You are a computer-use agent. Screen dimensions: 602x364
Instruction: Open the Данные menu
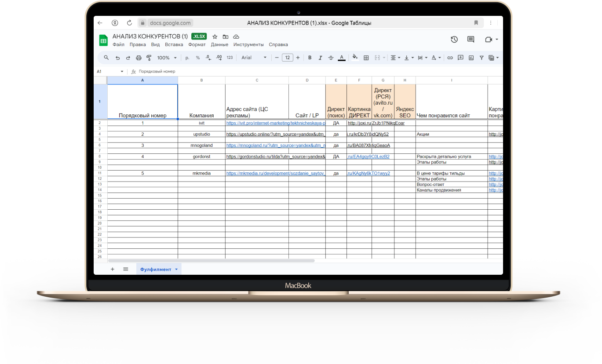point(219,44)
